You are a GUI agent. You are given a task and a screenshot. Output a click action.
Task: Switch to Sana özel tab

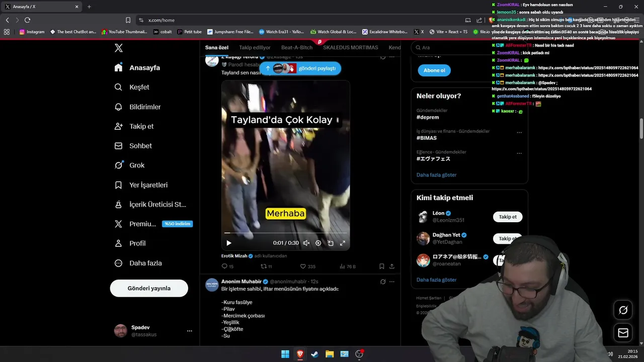(217, 47)
